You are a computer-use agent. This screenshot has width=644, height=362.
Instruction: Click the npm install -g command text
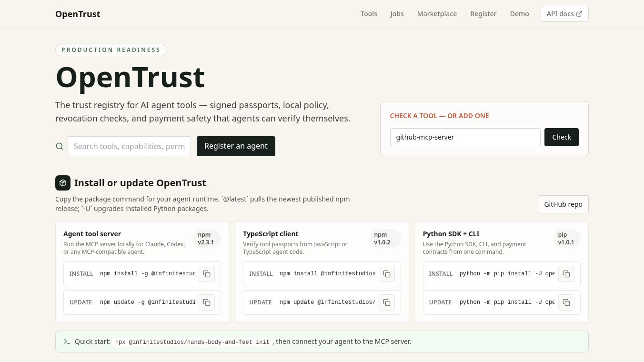147,274
